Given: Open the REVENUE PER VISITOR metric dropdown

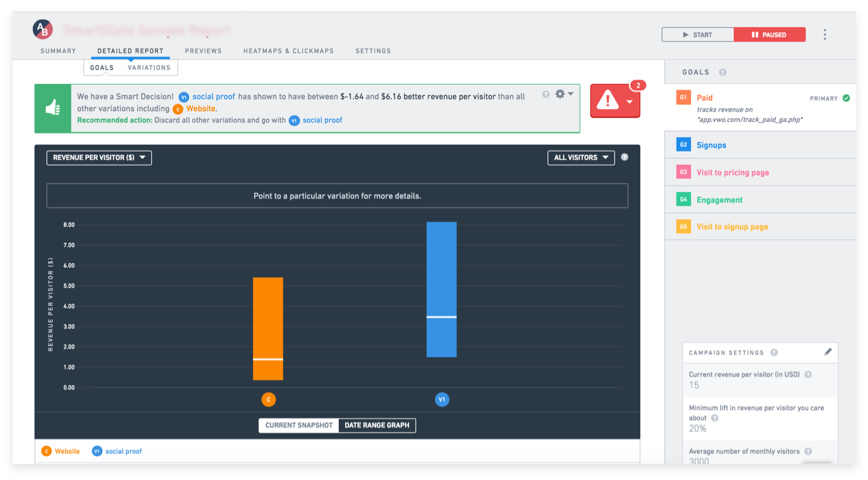Looking at the screenshot, I should (99, 157).
